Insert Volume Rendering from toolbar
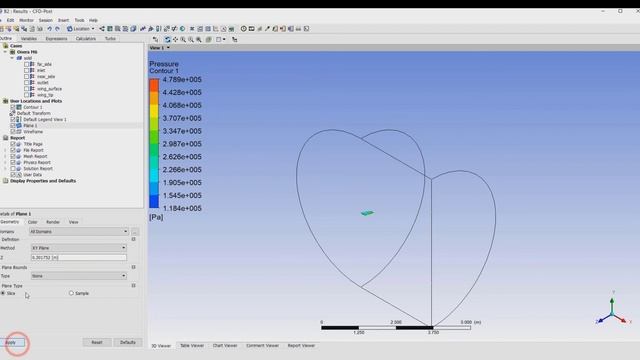640x360 pixels. pyautogui.click(x=133, y=29)
